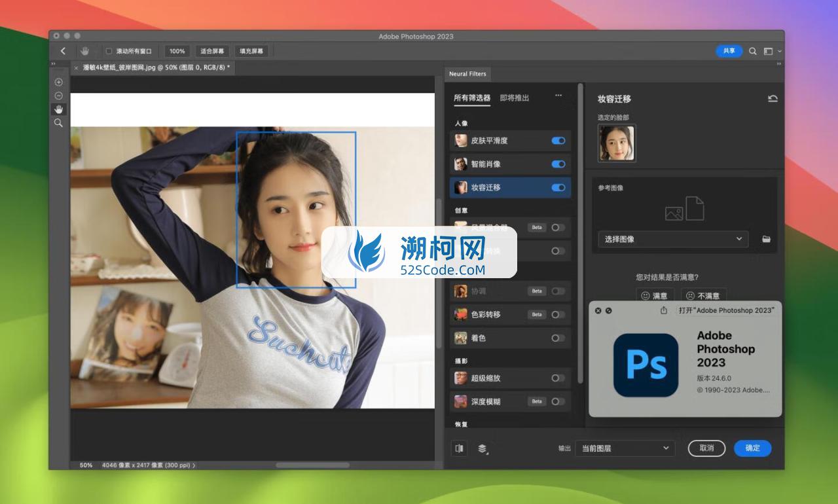Expand the workspace dropdown arrow
The image size is (838, 504).
779,51
